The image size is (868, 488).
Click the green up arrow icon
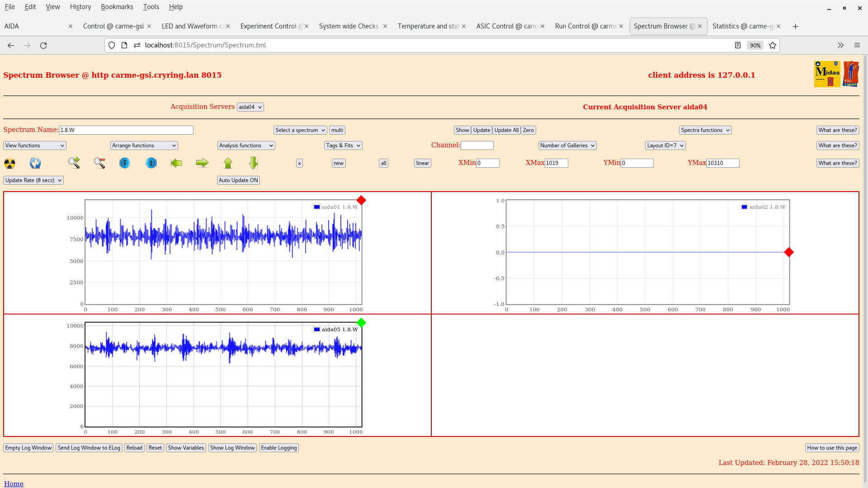click(228, 163)
